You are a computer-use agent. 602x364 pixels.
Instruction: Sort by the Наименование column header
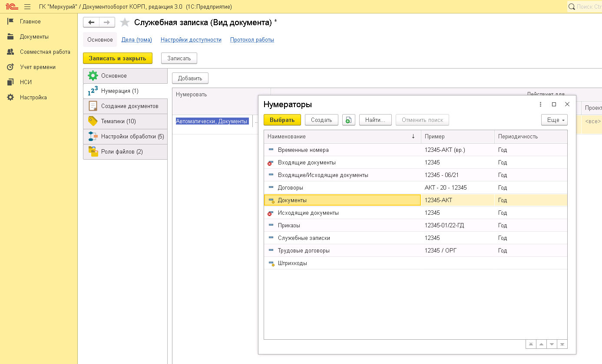pyautogui.click(x=342, y=137)
